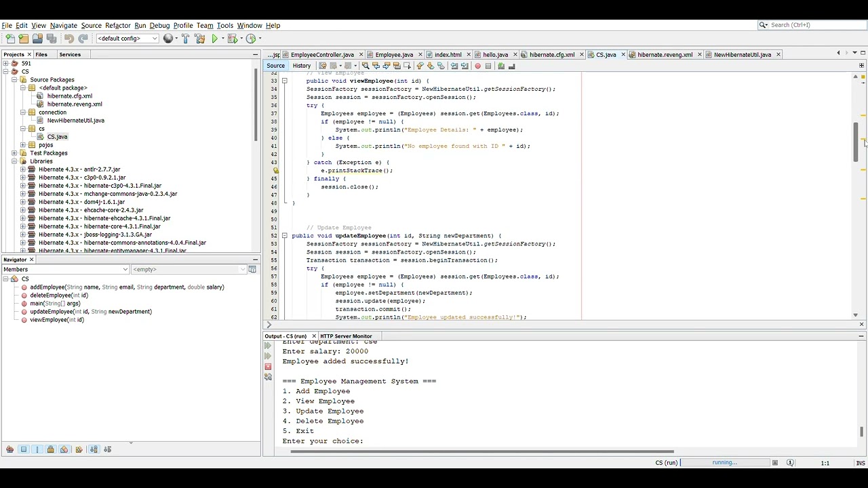Screen dimensions: 868x488
Task: Open the hibernate.cfg.xml editor tab
Action: [x=551, y=54]
